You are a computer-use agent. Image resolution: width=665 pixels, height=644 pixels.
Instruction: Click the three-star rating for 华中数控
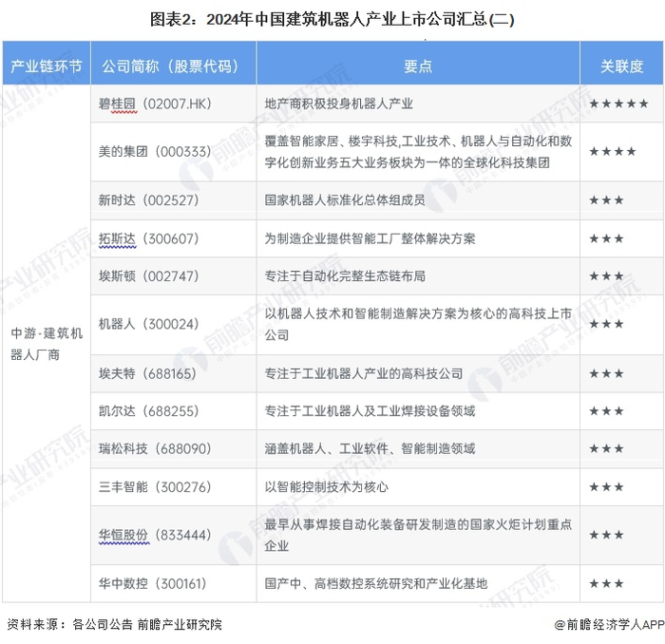point(606,583)
